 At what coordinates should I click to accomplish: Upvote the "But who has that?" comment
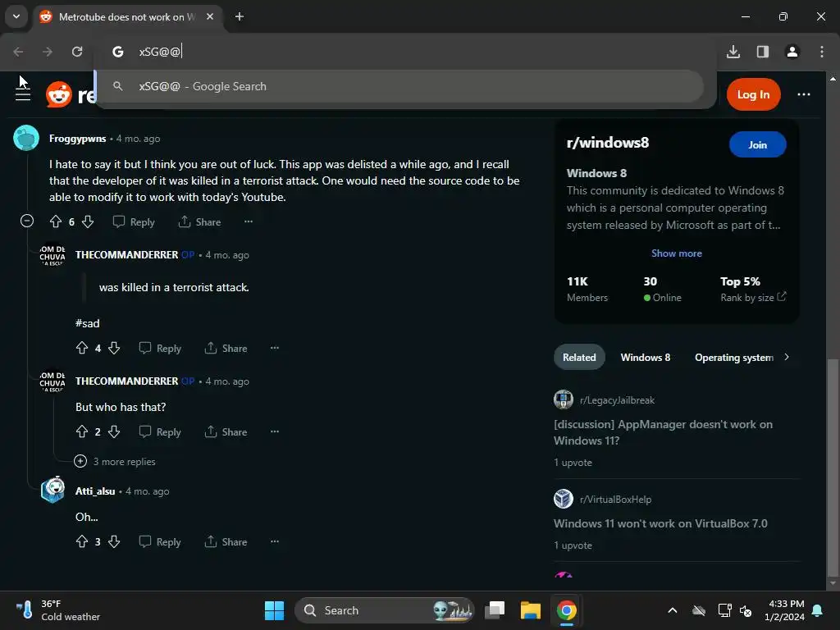tap(82, 431)
